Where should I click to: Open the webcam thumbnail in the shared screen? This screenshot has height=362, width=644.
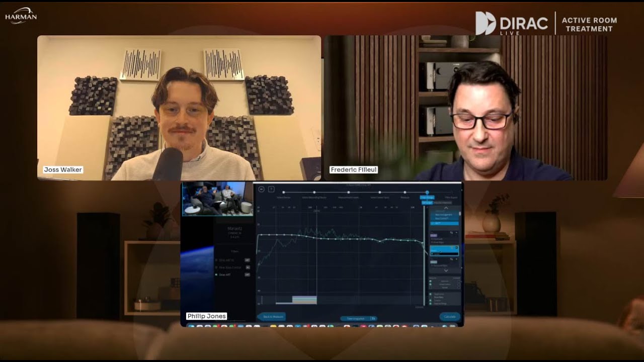click(217, 199)
